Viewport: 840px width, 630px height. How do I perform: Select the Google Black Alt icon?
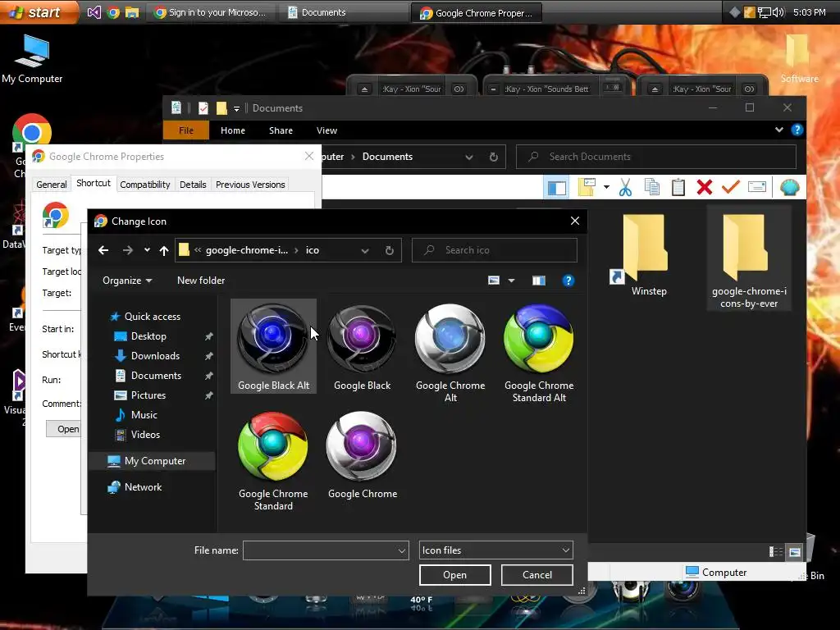273,347
